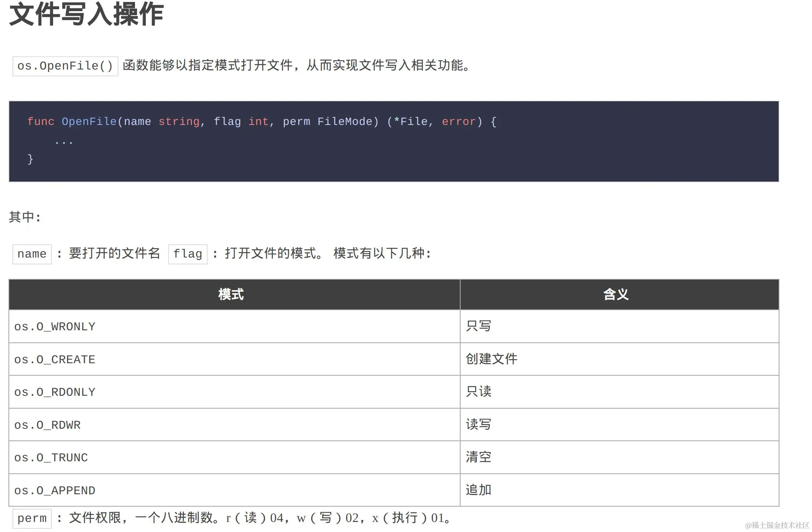Image resolution: width=812 pixels, height=532 pixels.
Task: Click the flag inline code tag
Action: 188,254
